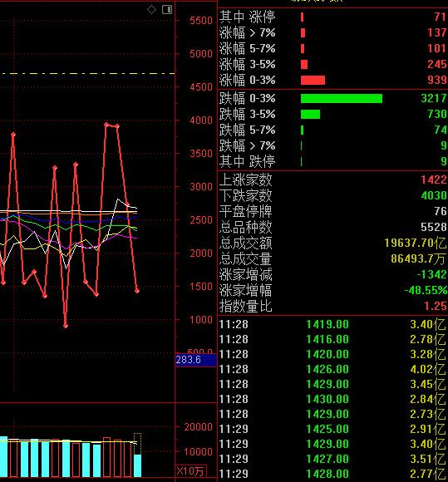448x482 pixels.
Task: Click the tick value 1416.00
Action: tap(327, 339)
